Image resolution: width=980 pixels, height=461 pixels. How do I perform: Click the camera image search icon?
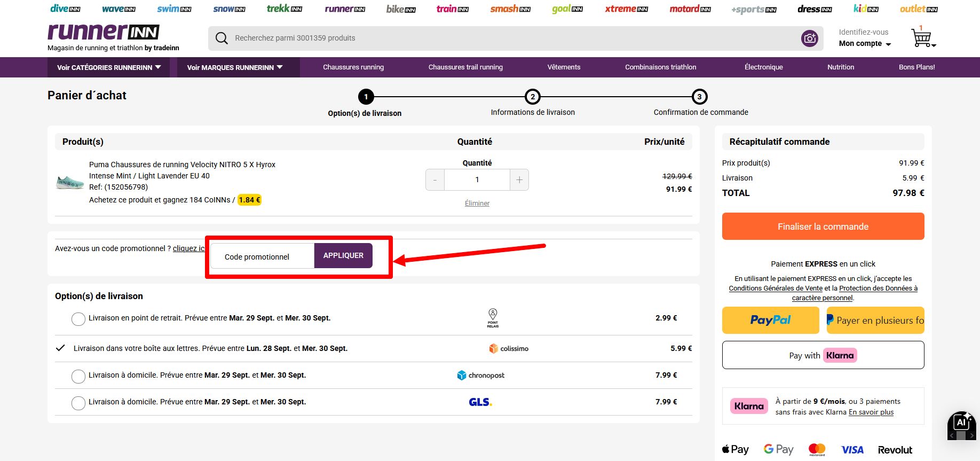(x=810, y=38)
